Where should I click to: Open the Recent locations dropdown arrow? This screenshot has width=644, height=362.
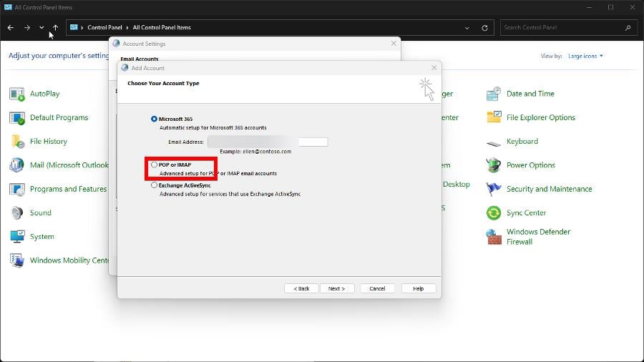click(x=42, y=27)
